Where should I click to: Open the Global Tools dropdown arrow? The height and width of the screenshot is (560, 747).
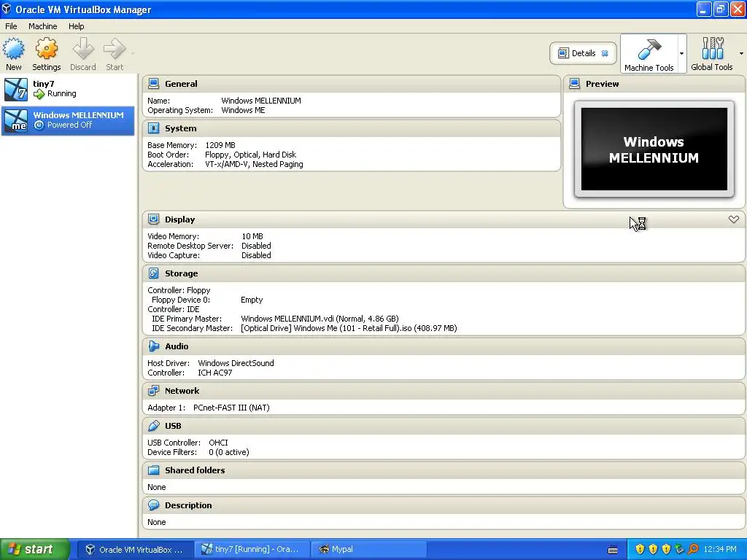[741, 53]
